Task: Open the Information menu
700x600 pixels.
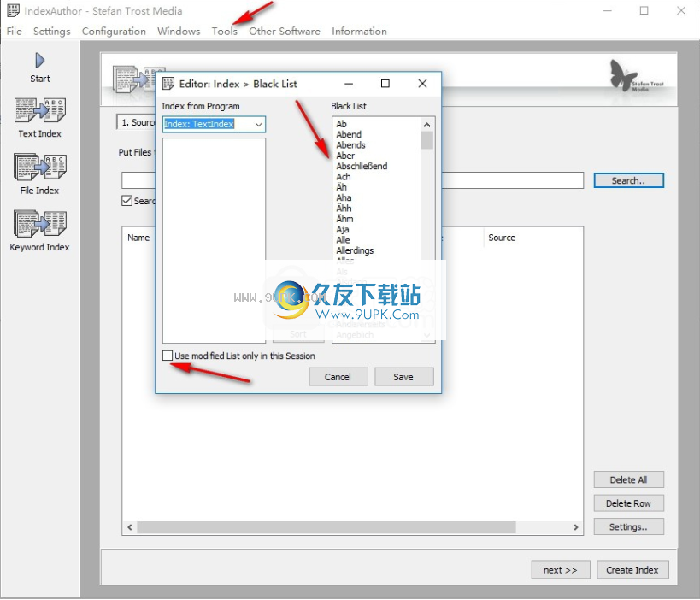Action: (x=359, y=32)
